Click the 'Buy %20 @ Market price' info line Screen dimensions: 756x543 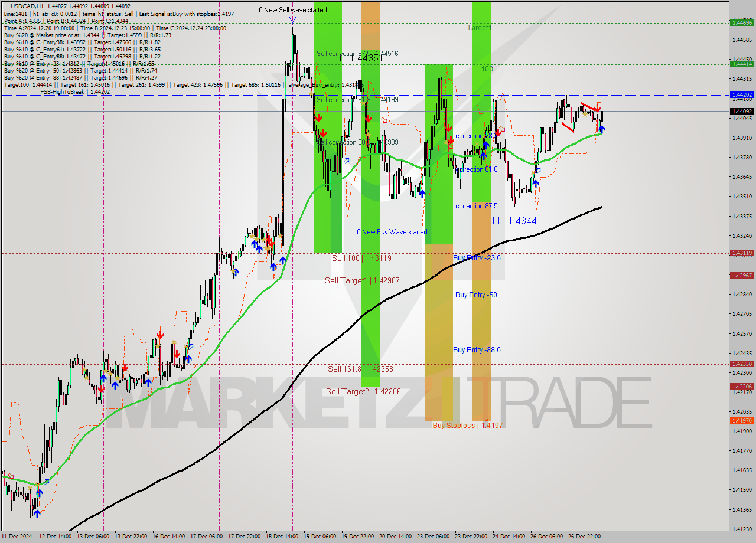click(x=87, y=35)
